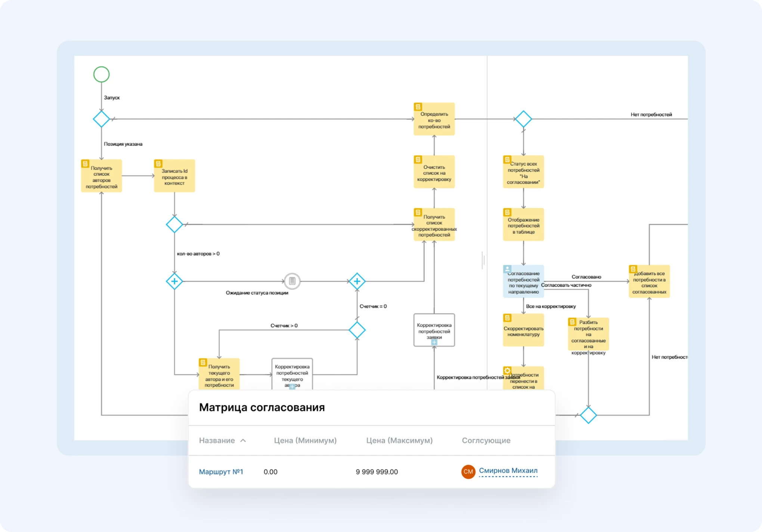The image size is (762, 532).
Task: Select the 'Очистить список на корректировку' task
Action: [x=434, y=172]
